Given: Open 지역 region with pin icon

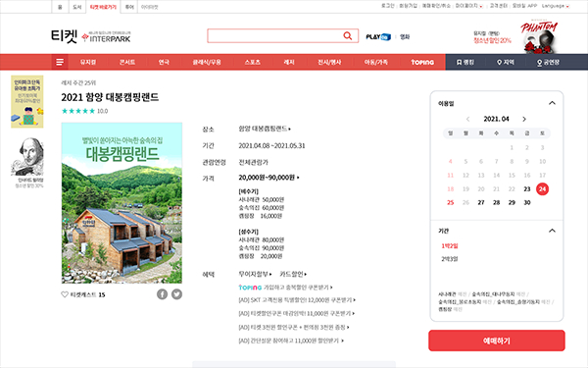Looking at the screenshot, I should [505, 62].
